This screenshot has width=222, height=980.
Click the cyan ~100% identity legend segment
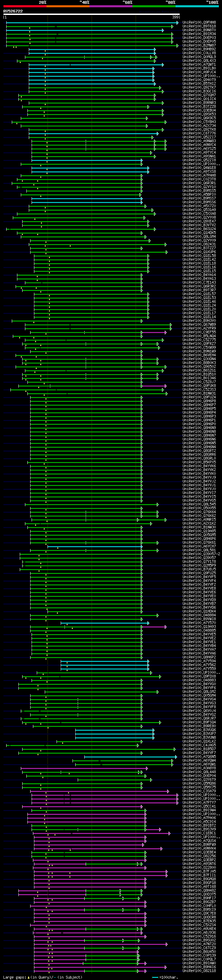click(197, 6)
